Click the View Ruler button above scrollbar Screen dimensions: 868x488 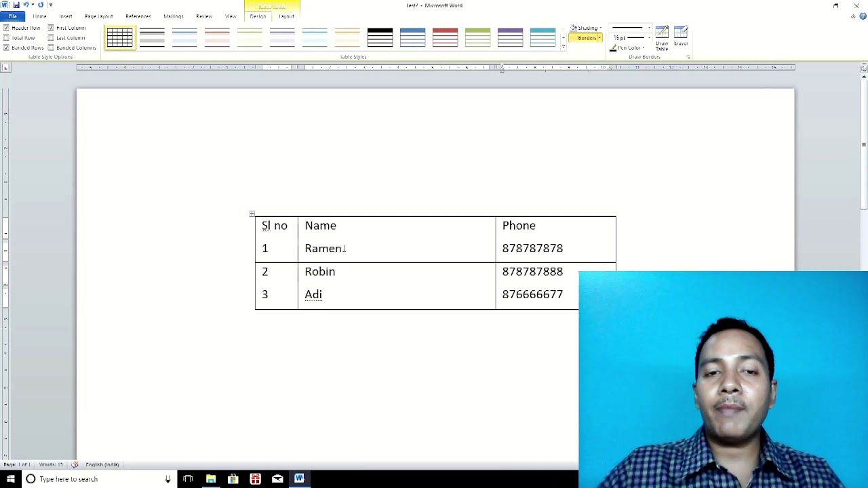pyautogui.click(x=864, y=68)
